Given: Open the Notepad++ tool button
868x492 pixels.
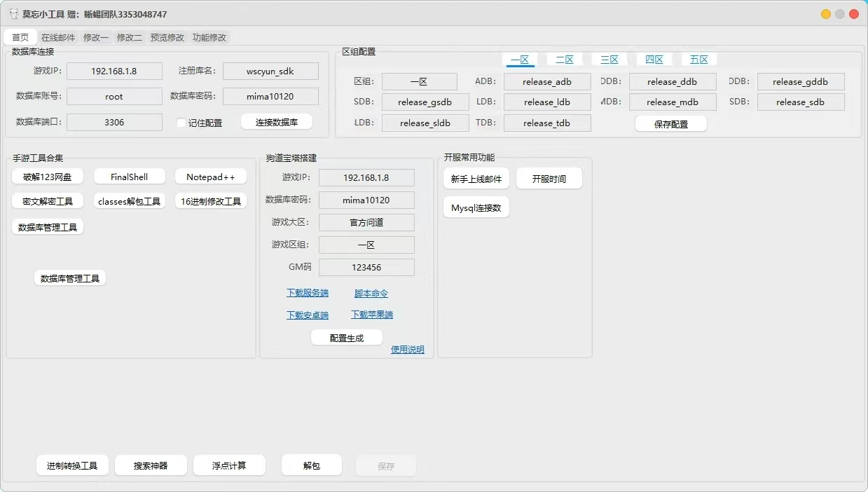Looking at the screenshot, I should [210, 177].
